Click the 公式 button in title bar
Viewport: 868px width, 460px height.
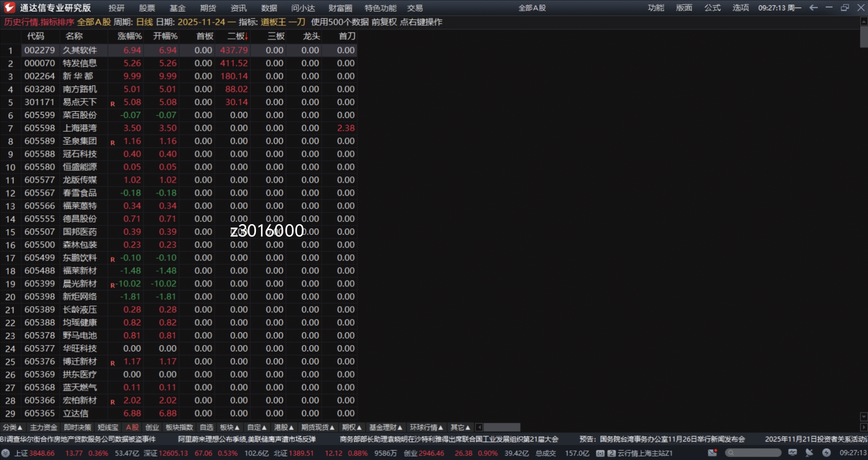tap(713, 8)
